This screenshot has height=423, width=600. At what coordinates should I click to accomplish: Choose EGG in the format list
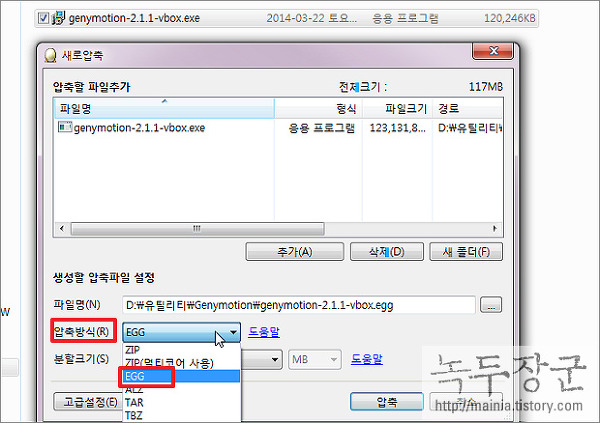135,376
